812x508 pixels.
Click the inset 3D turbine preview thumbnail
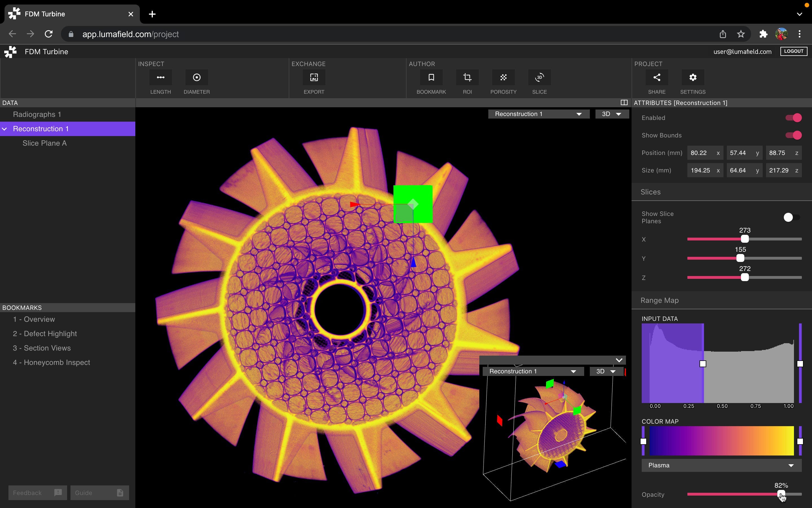coord(553,433)
